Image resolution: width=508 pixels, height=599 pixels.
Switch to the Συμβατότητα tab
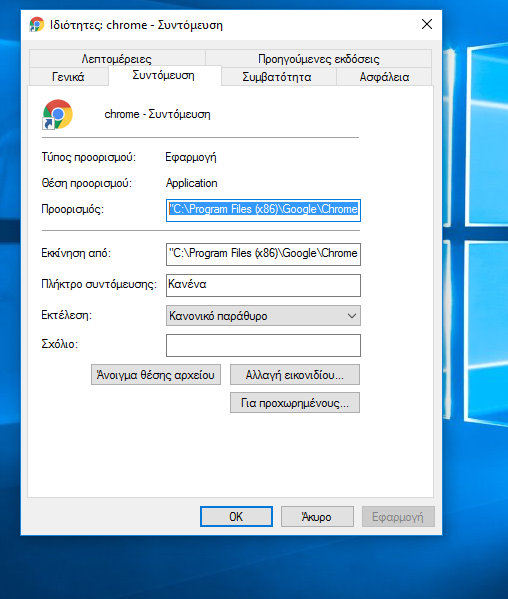point(278,77)
